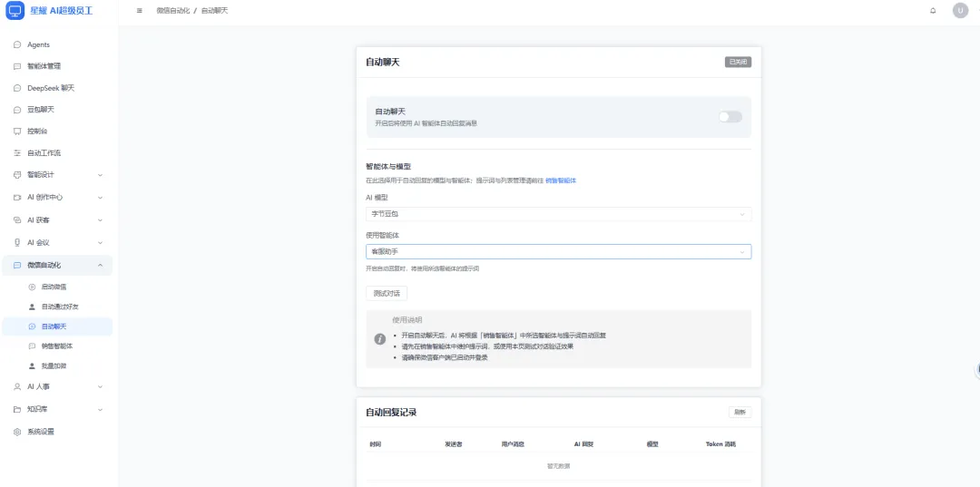Click the AI 创作中心 video icon
This screenshot has width=980, height=487.
click(17, 198)
